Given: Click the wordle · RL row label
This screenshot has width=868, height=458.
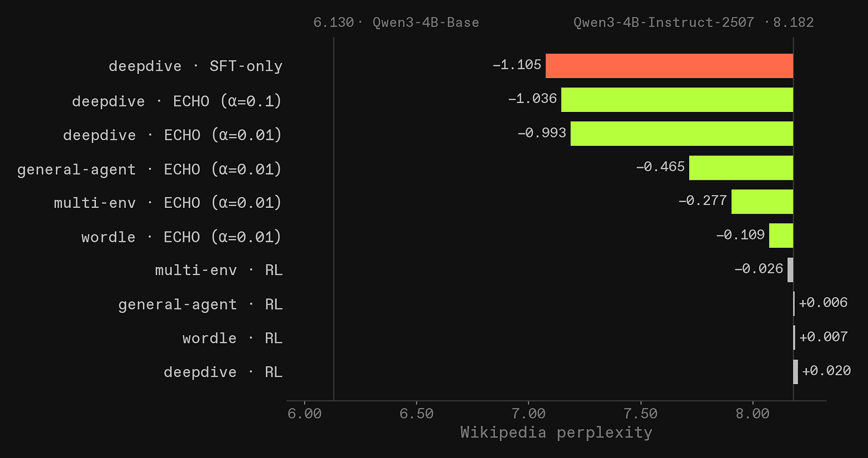Looking at the screenshot, I should pos(232,338).
